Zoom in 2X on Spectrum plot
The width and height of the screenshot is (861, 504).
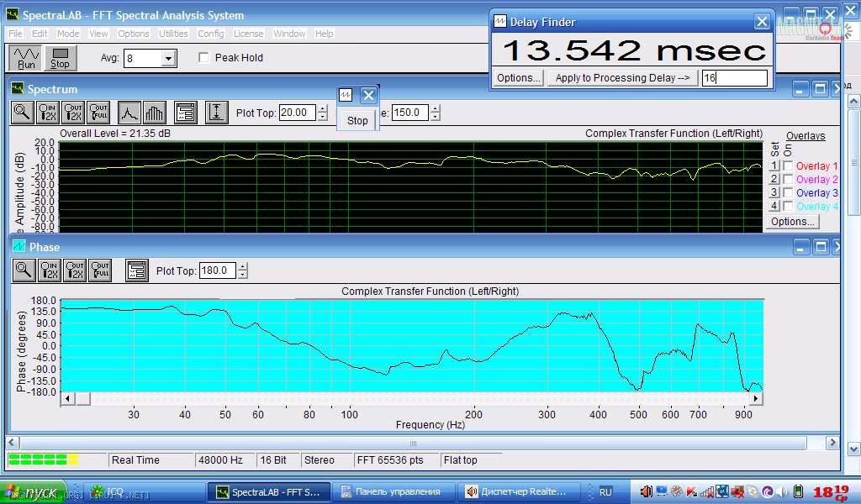pyautogui.click(x=48, y=112)
